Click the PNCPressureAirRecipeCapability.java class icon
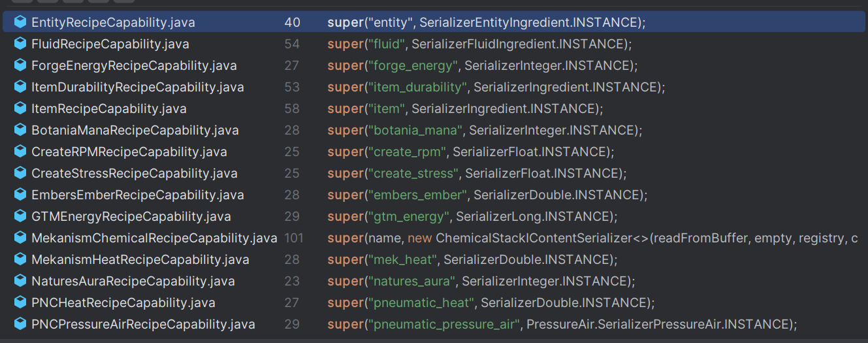The image size is (868, 343). tap(20, 324)
